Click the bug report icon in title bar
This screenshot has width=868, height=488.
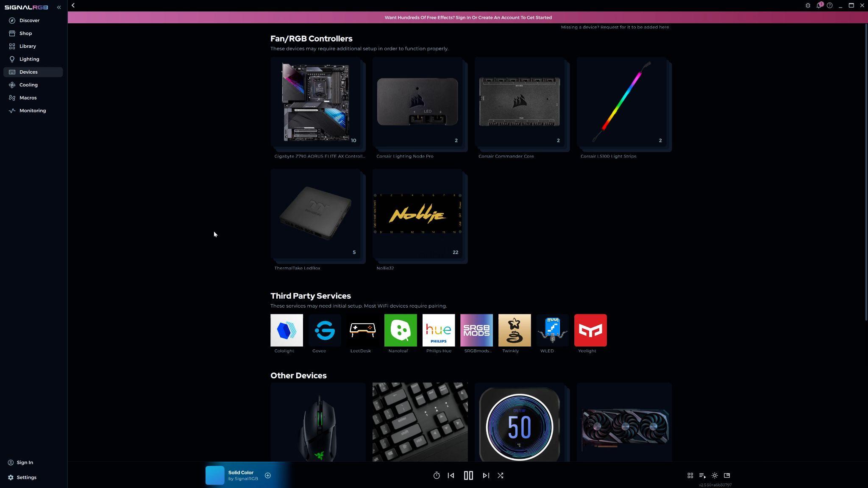(808, 6)
